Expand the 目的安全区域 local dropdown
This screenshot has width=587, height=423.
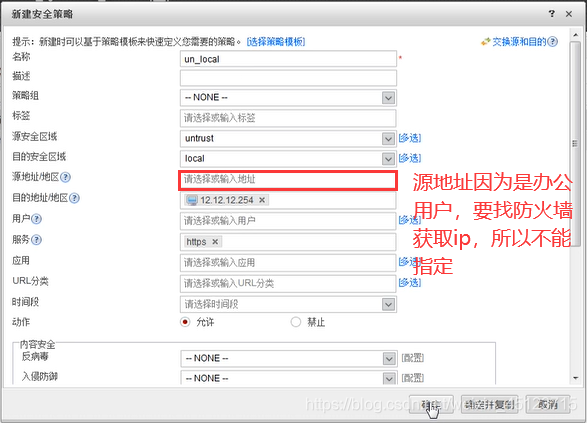(389, 159)
